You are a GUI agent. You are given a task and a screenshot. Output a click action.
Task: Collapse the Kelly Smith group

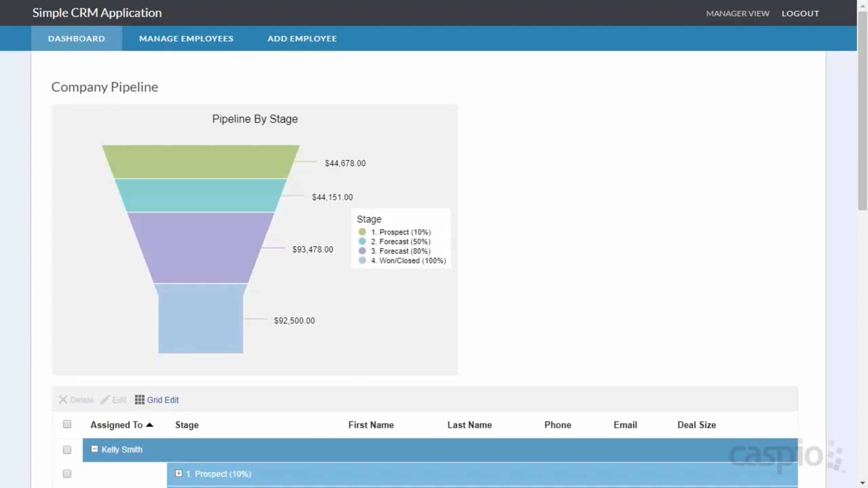coord(95,449)
